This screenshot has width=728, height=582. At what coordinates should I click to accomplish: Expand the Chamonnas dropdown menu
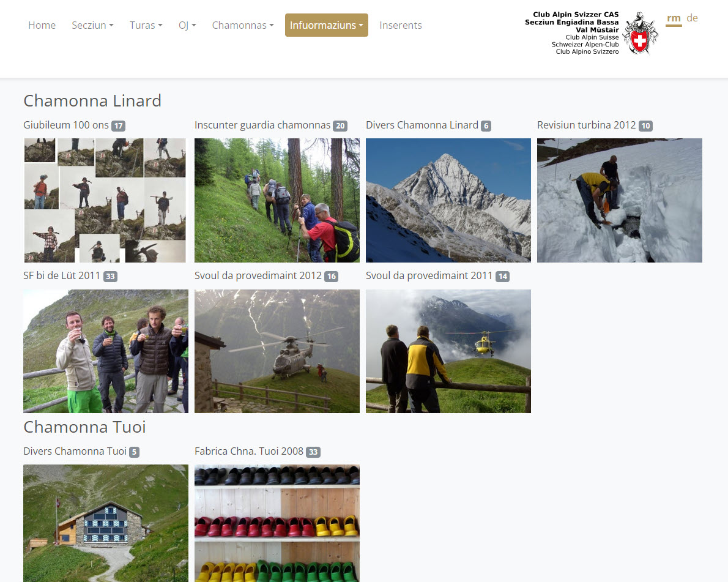[x=243, y=25]
